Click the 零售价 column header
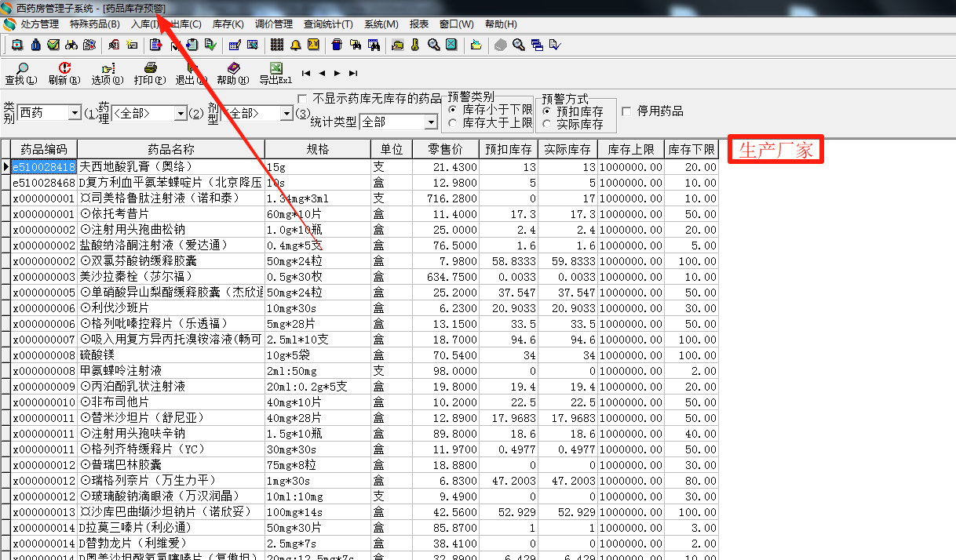The image size is (956, 560). pos(446,149)
